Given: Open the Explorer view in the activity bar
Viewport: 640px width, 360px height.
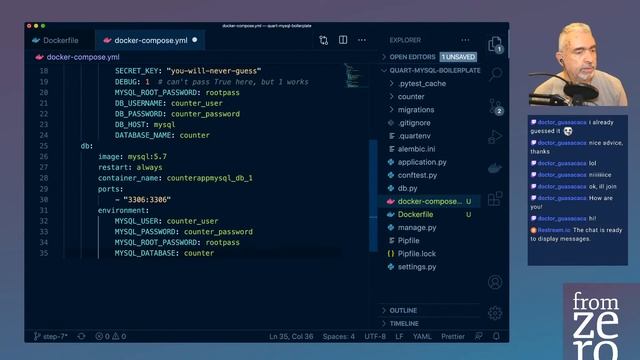Looking at the screenshot, I should (495, 44).
